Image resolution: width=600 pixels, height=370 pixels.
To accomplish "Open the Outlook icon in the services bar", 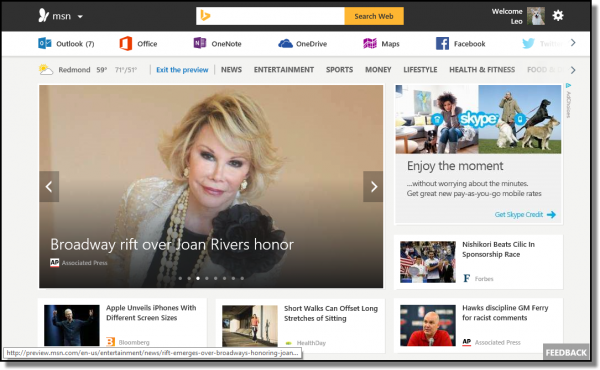I will 45,43.
